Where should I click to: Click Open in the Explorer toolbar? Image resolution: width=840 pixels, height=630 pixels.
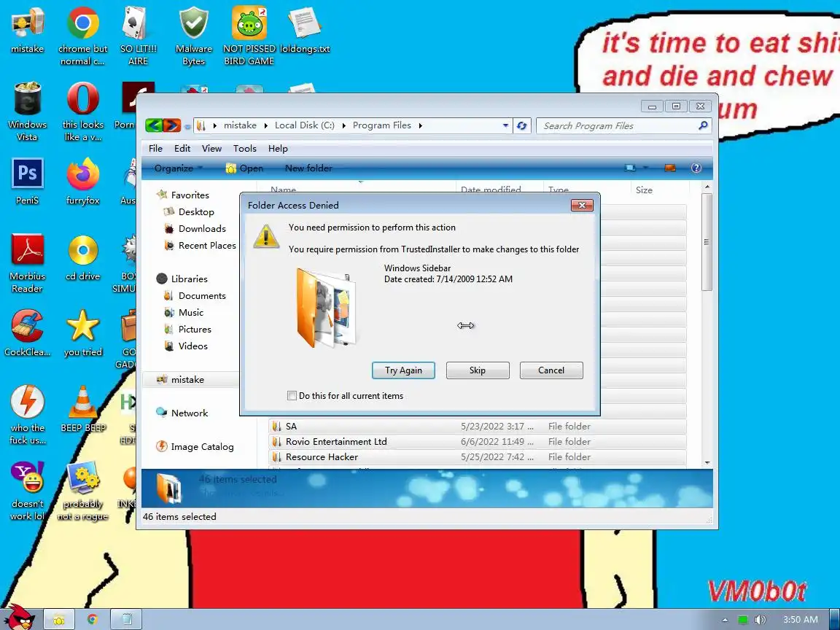click(245, 168)
